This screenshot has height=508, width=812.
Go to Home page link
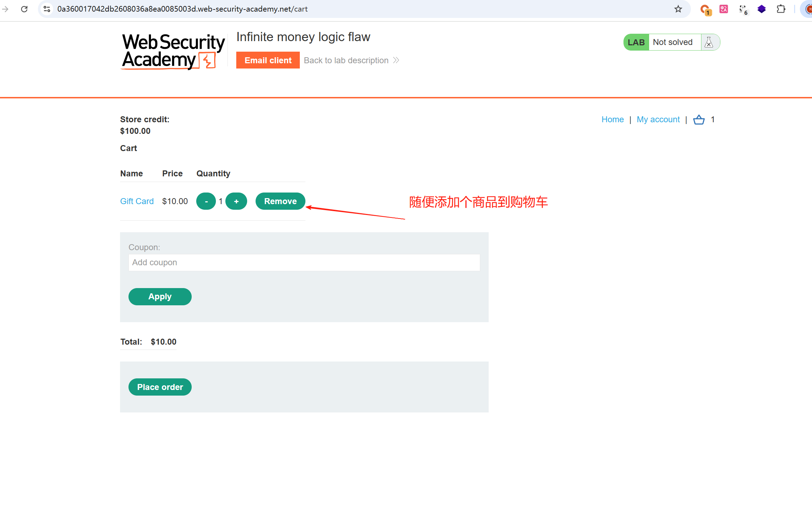coord(612,119)
